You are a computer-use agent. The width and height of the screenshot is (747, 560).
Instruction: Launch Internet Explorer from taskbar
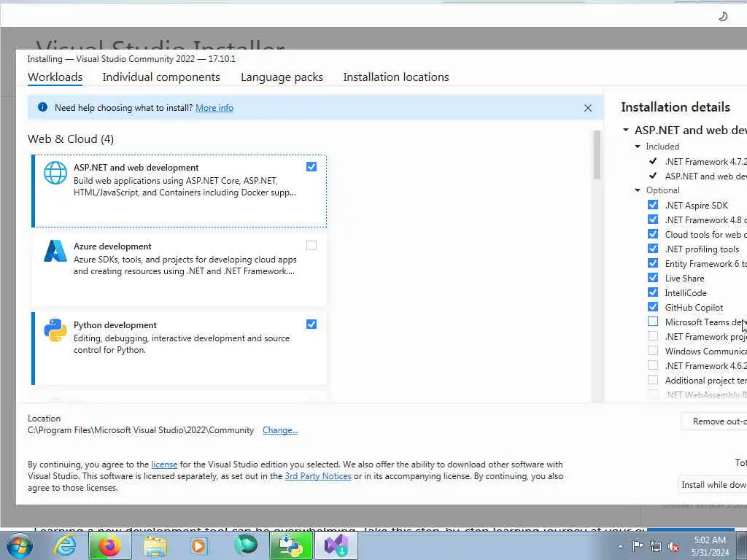(x=65, y=545)
